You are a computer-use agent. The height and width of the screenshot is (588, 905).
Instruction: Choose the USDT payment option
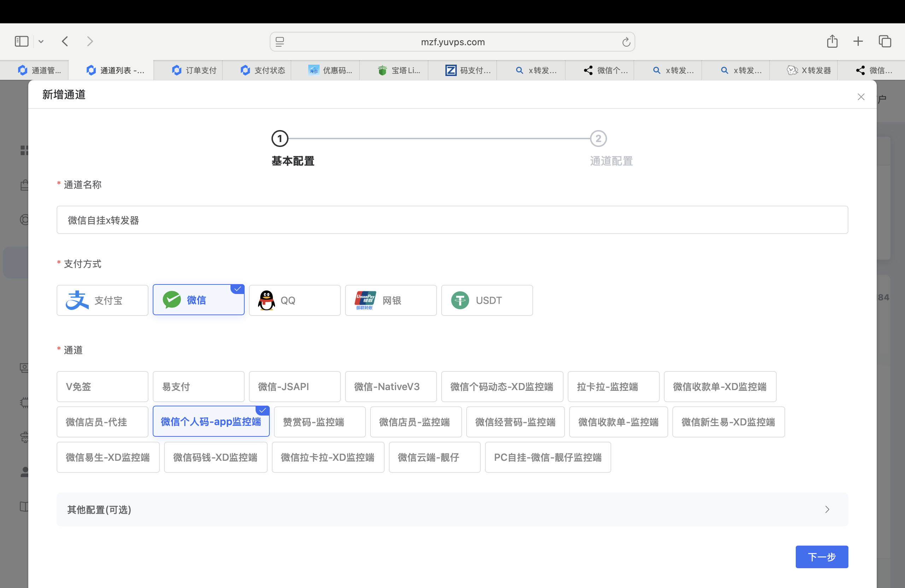coord(487,300)
